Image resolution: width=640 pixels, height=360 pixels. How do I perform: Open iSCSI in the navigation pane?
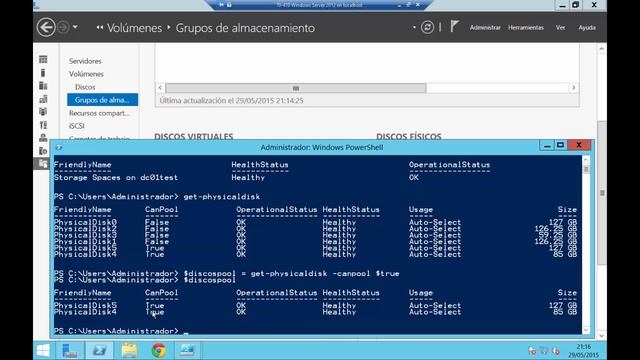click(x=77, y=126)
